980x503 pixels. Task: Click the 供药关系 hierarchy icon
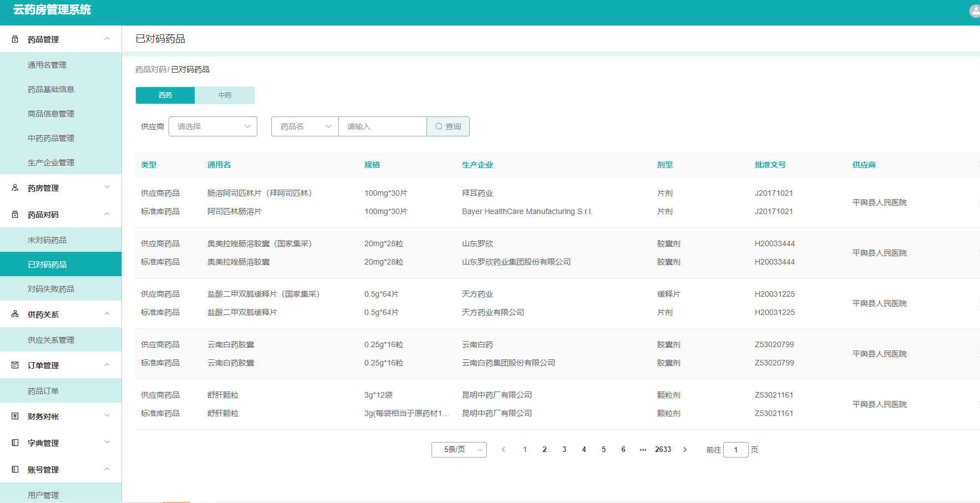pos(15,314)
